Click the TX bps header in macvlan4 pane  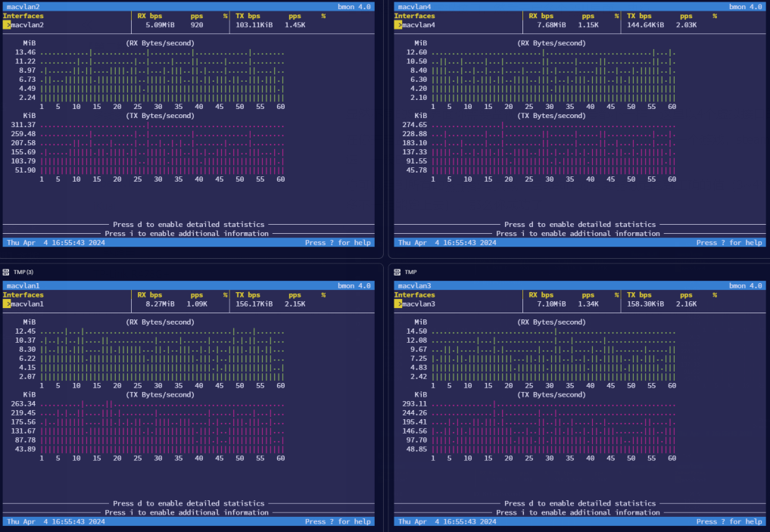[639, 16]
